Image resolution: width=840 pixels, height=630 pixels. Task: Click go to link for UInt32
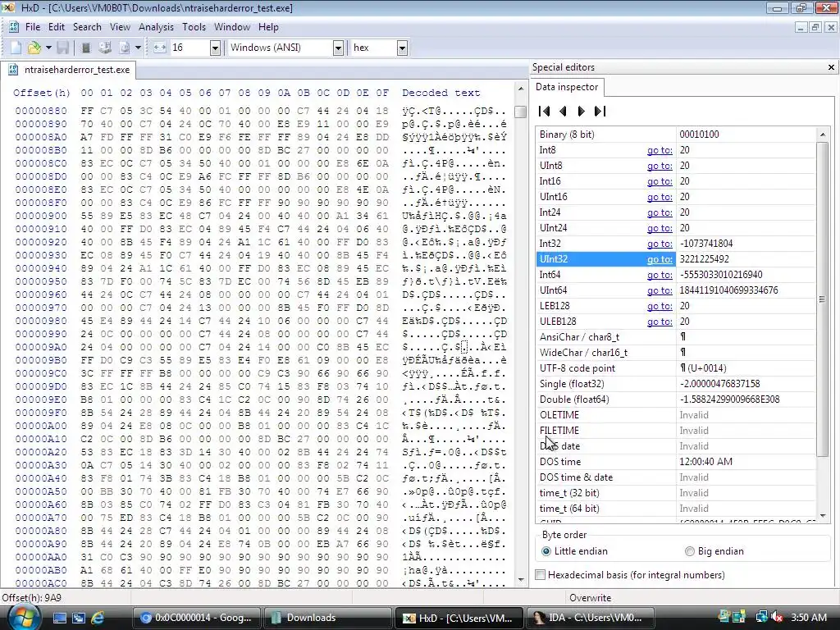[x=660, y=259]
